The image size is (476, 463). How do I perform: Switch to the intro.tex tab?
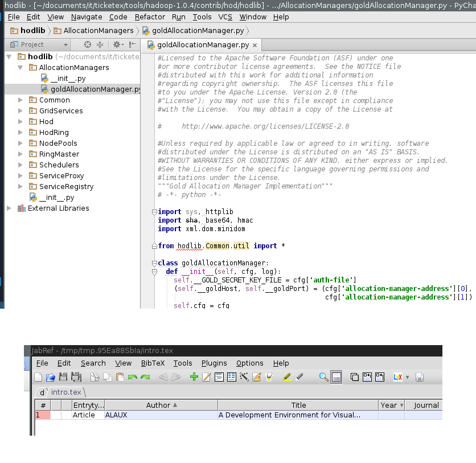(x=66, y=392)
